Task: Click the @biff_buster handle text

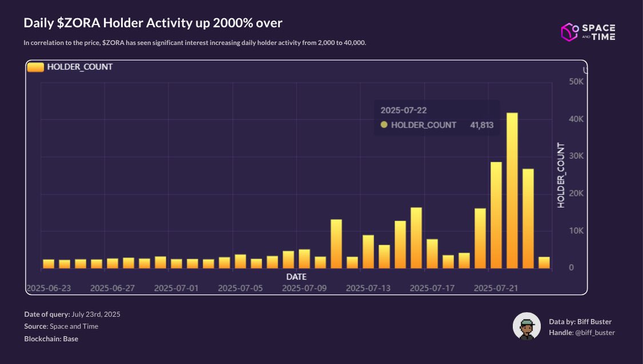Action: [595, 333]
